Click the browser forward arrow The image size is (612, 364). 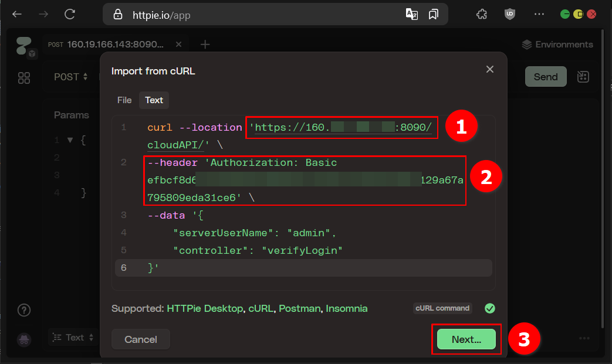tap(43, 15)
